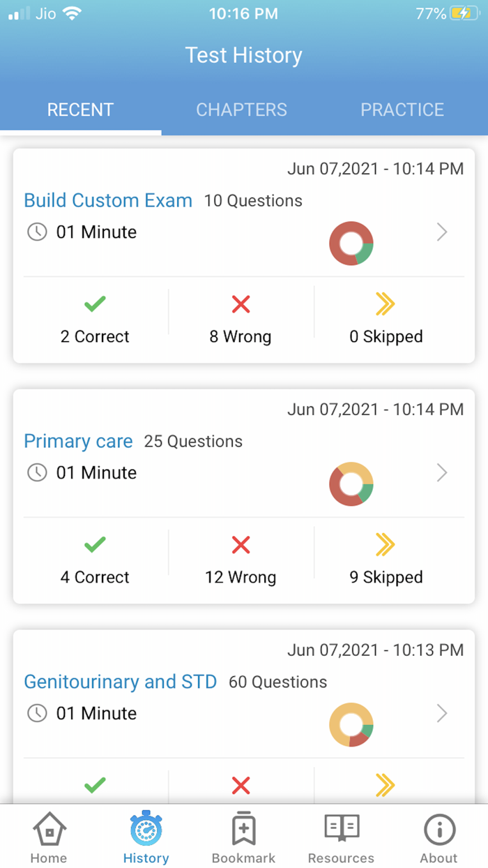488x868 pixels.
Task: Switch to the PRACTICE tab
Action: pos(402,110)
